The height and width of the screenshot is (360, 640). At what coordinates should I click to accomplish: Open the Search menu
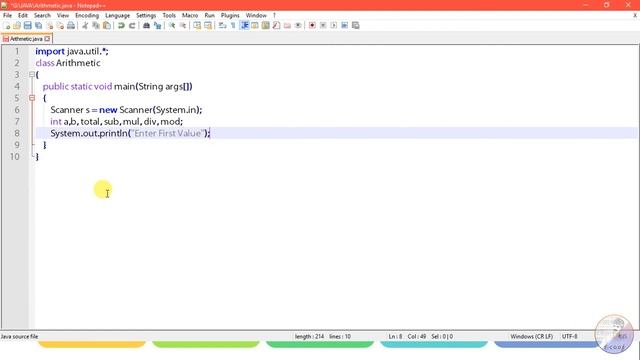pyautogui.click(x=42, y=15)
